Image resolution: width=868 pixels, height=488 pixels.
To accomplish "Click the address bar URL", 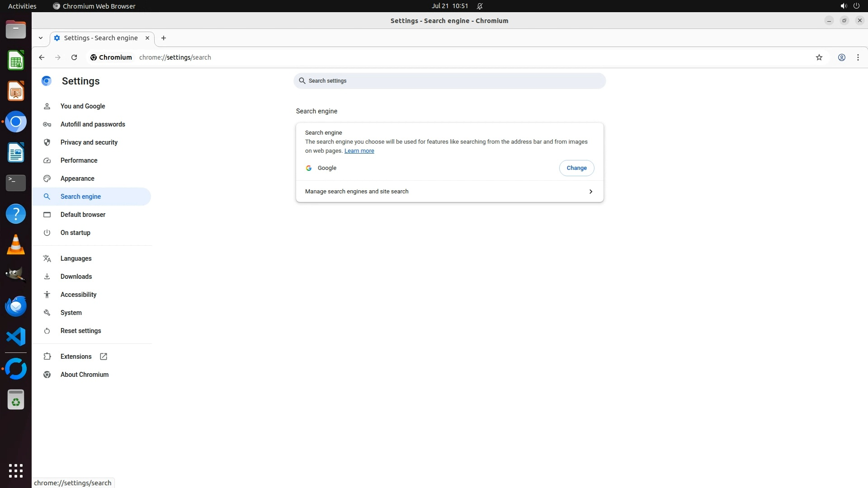I will click(175, 57).
